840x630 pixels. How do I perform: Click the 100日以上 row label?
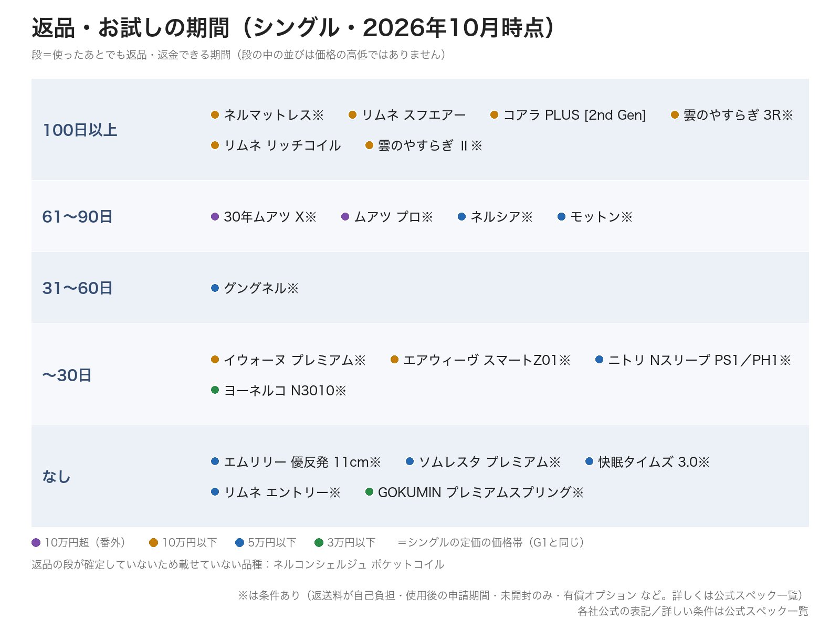point(80,130)
